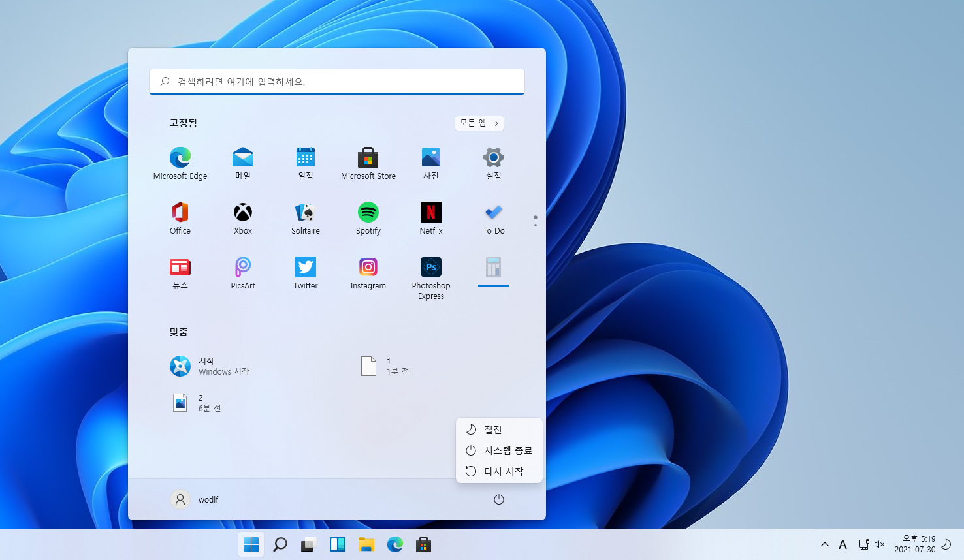Click the 맞춤 (Recommended) section heading

click(179, 332)
